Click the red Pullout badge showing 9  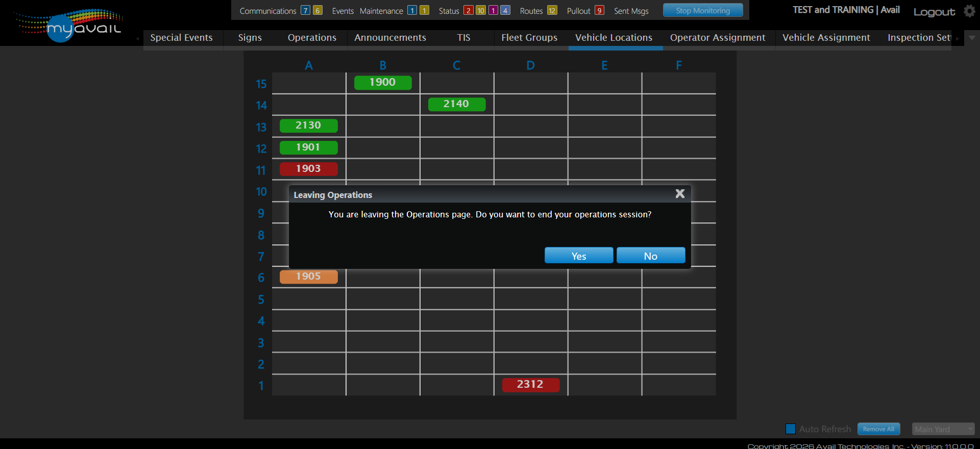pos(599,11)
